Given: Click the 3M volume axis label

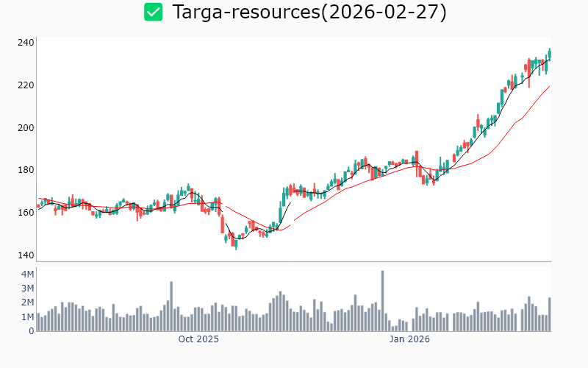Looking at the screenshot, I should pyautogui.click(x=27, y=289).
